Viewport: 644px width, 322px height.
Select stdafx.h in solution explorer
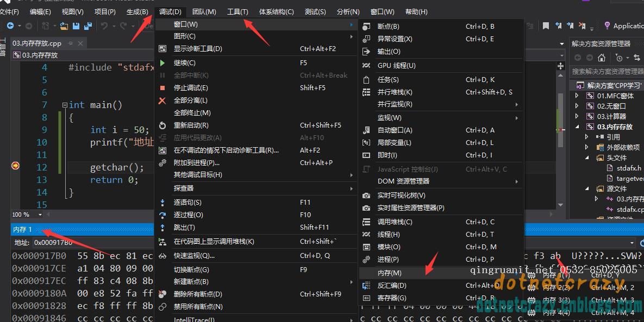tap(629, 168)
